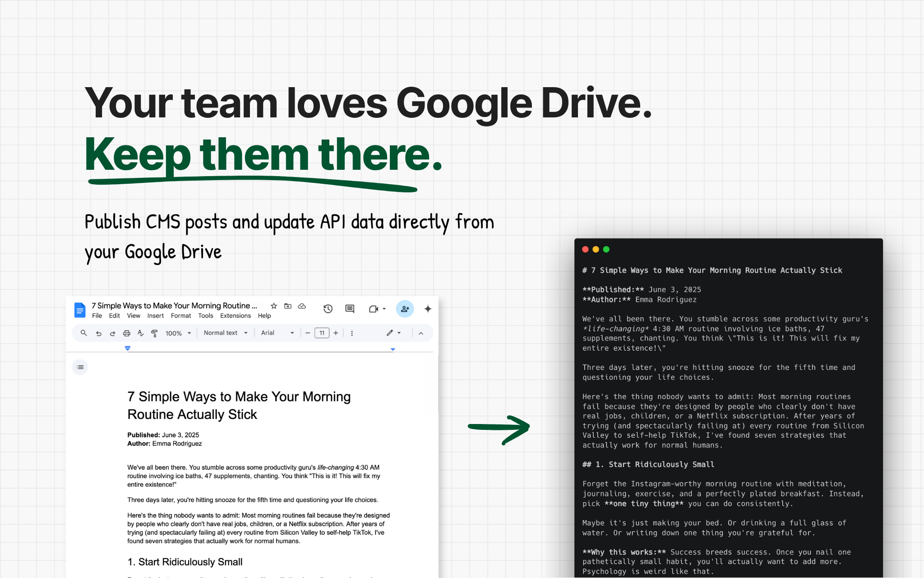Click the '**Author:** Emma Rodriguez' markdown line
This screenshot has width=924, height=578.
(639, 299)
